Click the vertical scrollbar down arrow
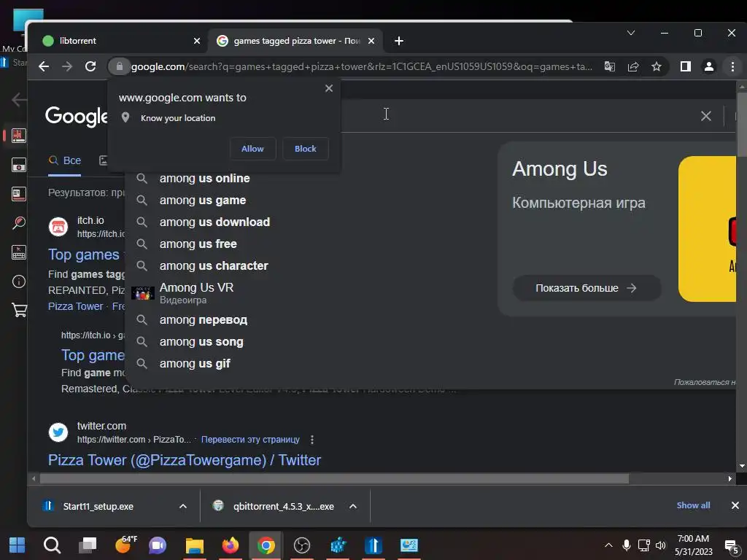This screenshot has height=560, width=747. [x=742, y=466]
